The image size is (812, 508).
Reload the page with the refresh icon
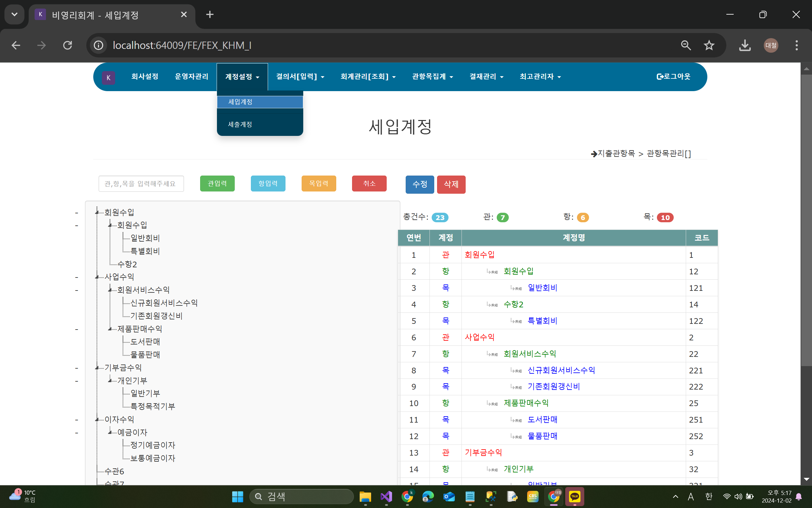[x=68, y=45]
